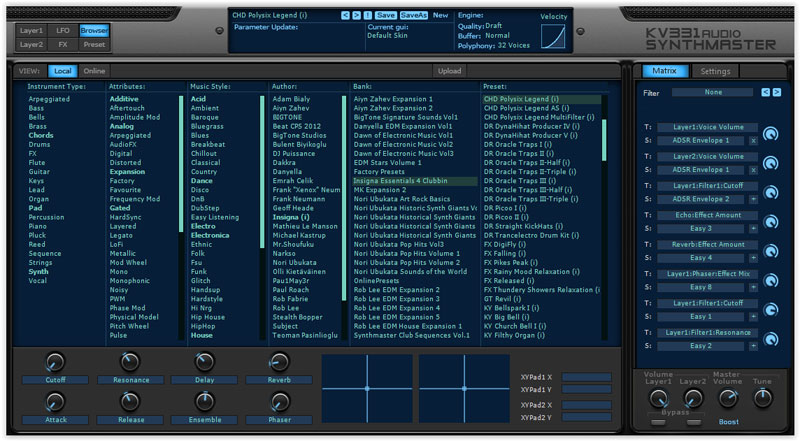The image size is (800, 441).
Task: Switch to the Online view tab
Action: coord(94,71)
